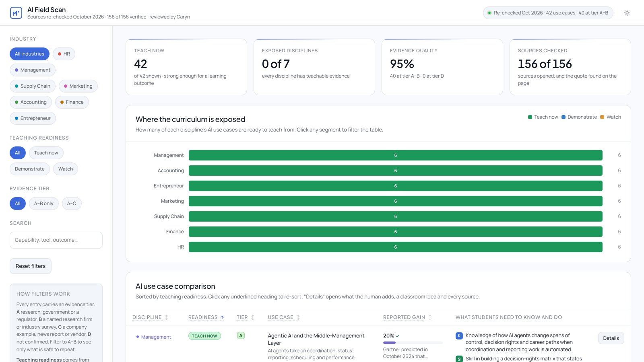The height and width of the screenshot is (362, 644).
Task: Click the Teach Now 42 summary card
Action: (186, 67)
